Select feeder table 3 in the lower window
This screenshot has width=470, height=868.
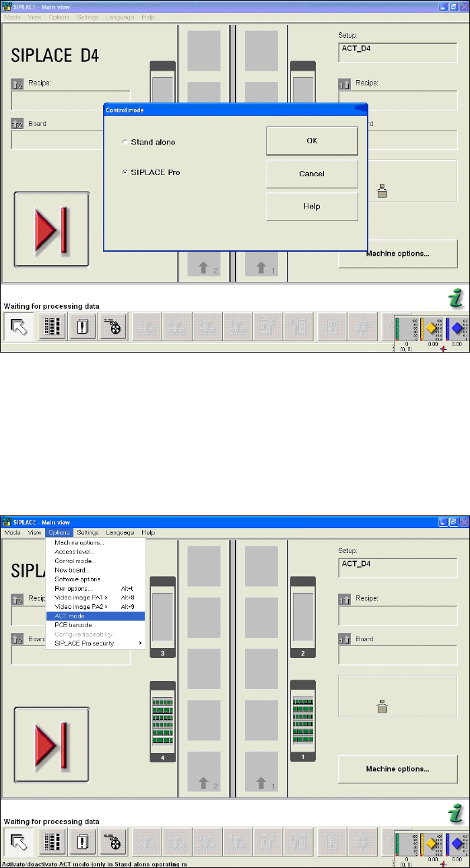click(x=162, y=618)
